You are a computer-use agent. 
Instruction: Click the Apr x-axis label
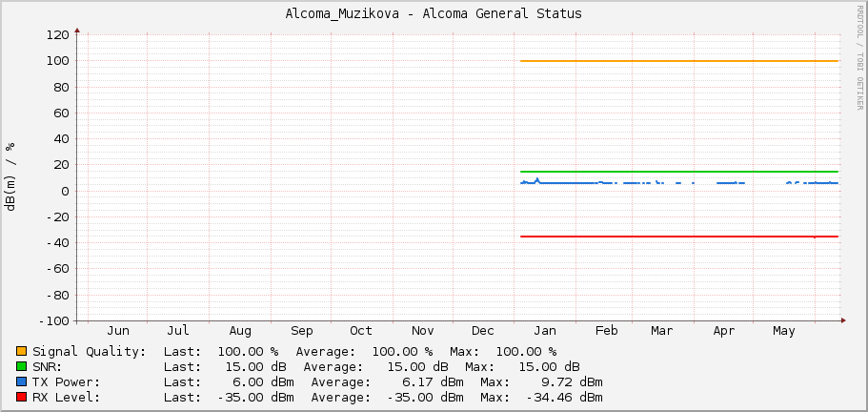click(723, 331)
